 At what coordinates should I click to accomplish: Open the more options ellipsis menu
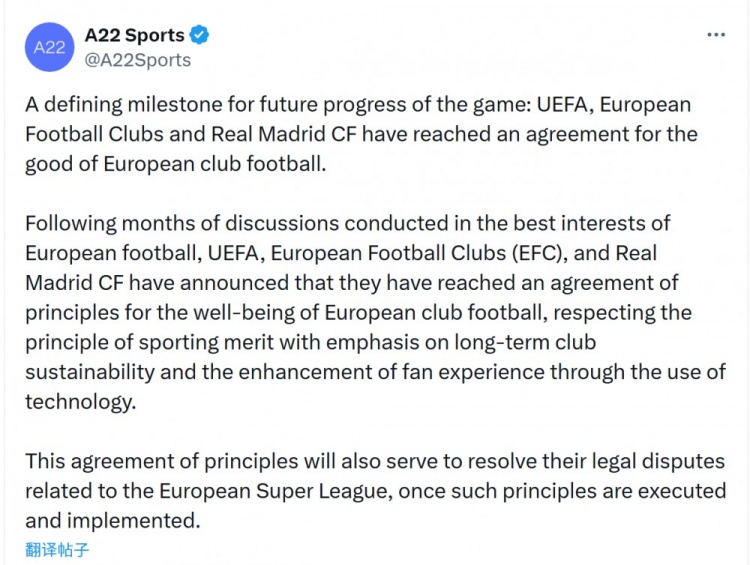pos(716,35)
